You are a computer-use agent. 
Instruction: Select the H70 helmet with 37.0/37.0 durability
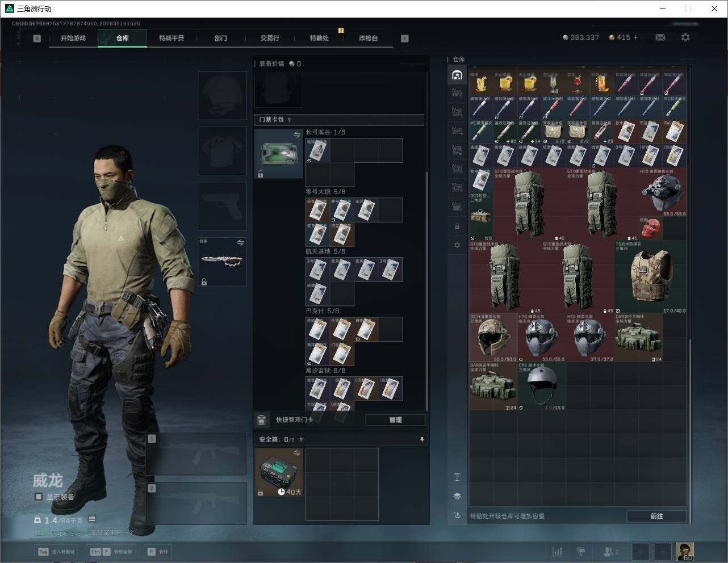590,338
